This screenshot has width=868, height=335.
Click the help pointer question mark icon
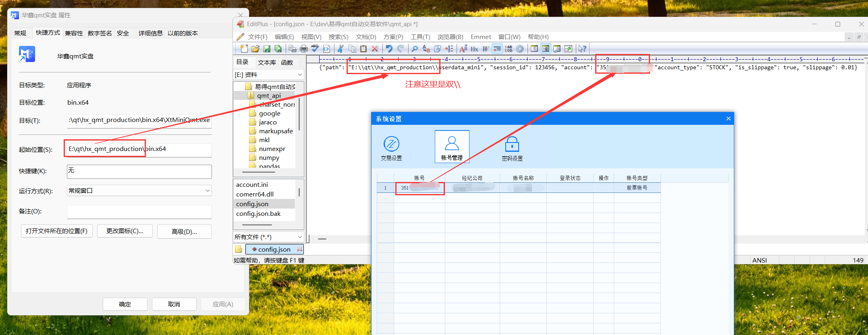coord(582,49)
